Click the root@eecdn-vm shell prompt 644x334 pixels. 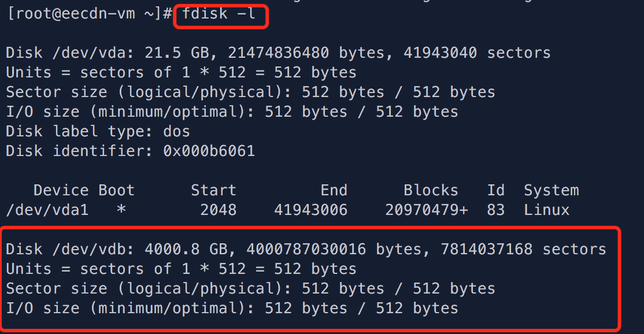coord(90,14)
